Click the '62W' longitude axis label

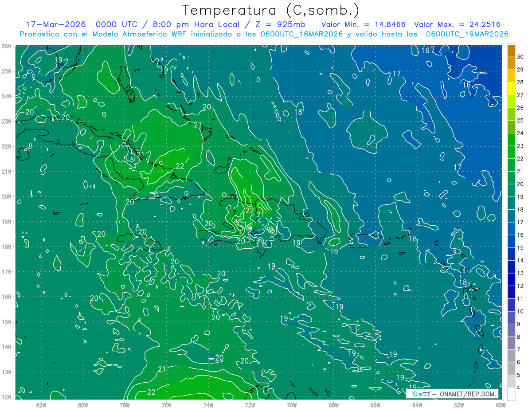(x=459, y=405)
